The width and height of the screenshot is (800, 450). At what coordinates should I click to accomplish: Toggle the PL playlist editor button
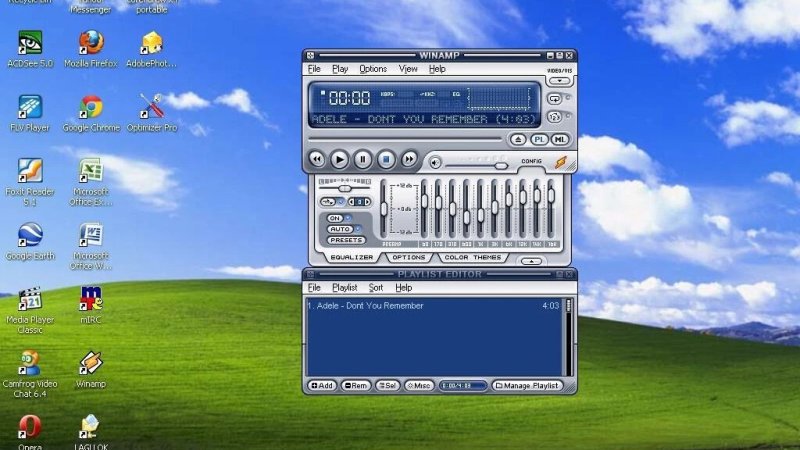coord(539,140)
